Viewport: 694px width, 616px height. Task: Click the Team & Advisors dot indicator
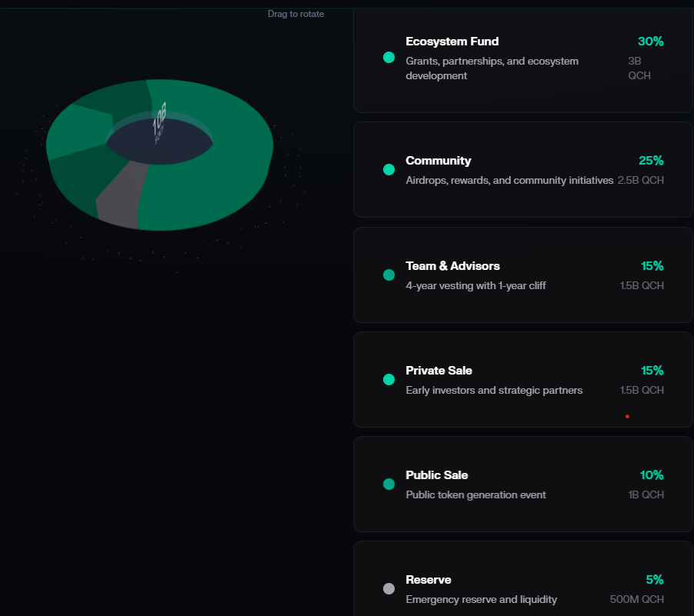(389, 275)
